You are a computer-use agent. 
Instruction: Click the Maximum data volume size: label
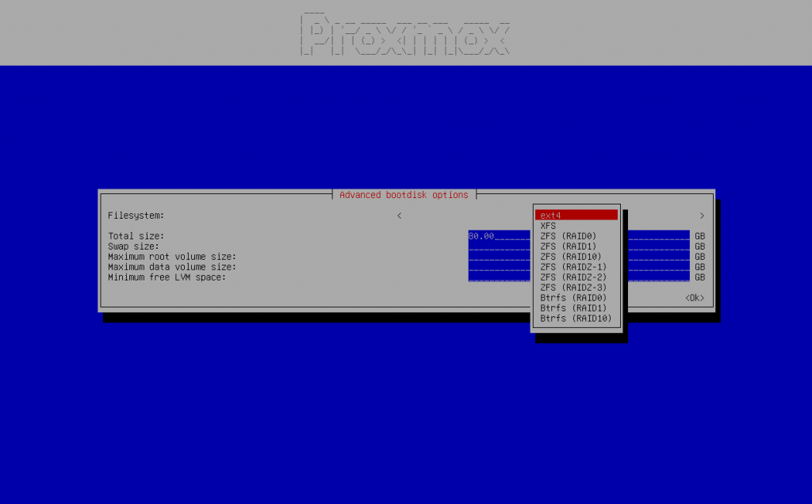pyautogui.click(x=172, y=267)
